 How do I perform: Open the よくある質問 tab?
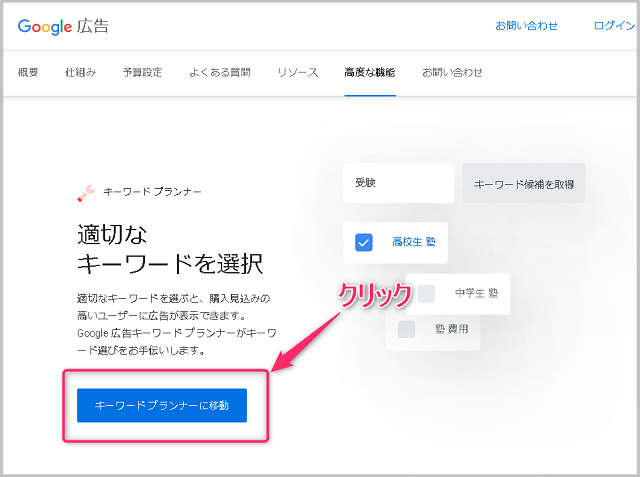220,73
